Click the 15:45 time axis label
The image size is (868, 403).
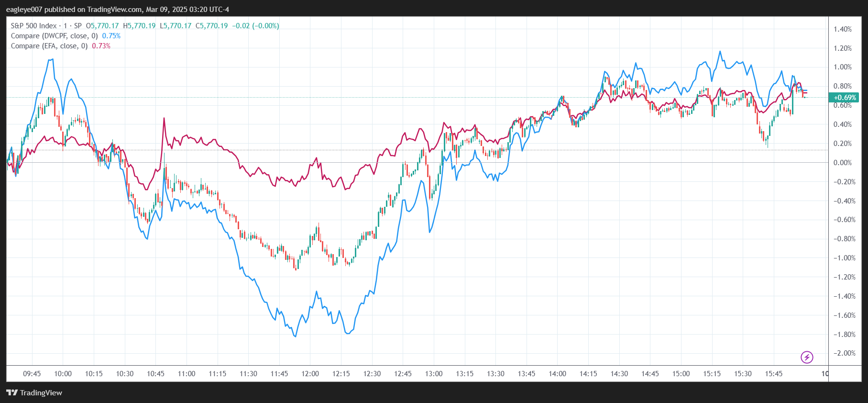(x=774, y=374)
